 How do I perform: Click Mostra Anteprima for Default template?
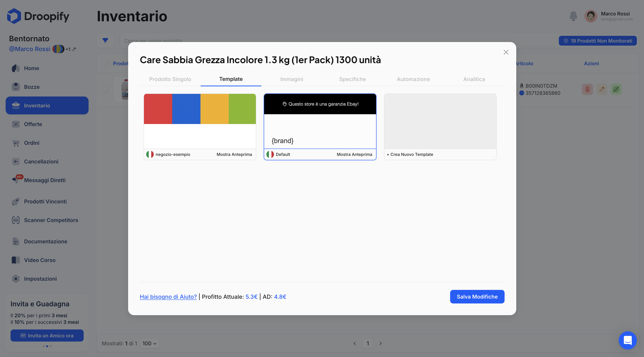[x=354, y=154]
